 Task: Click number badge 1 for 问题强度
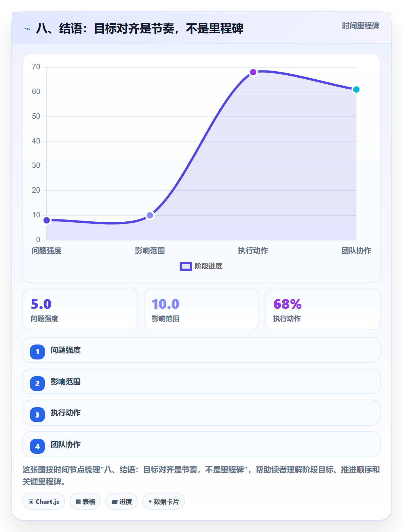37,352
